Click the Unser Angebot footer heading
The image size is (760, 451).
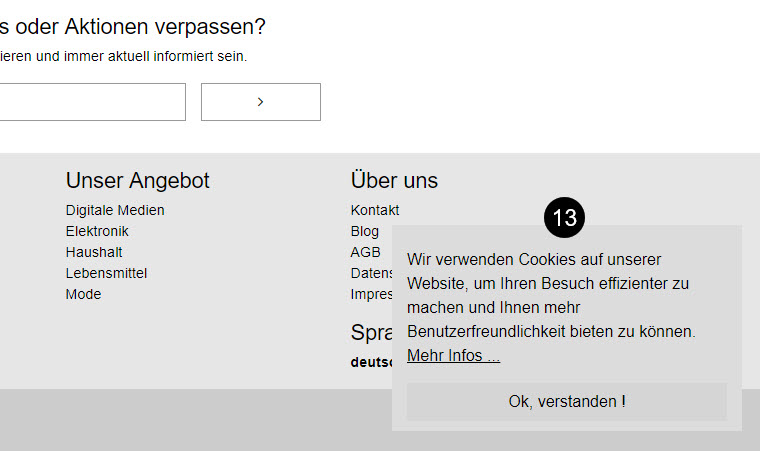click(x=137, y=181)
